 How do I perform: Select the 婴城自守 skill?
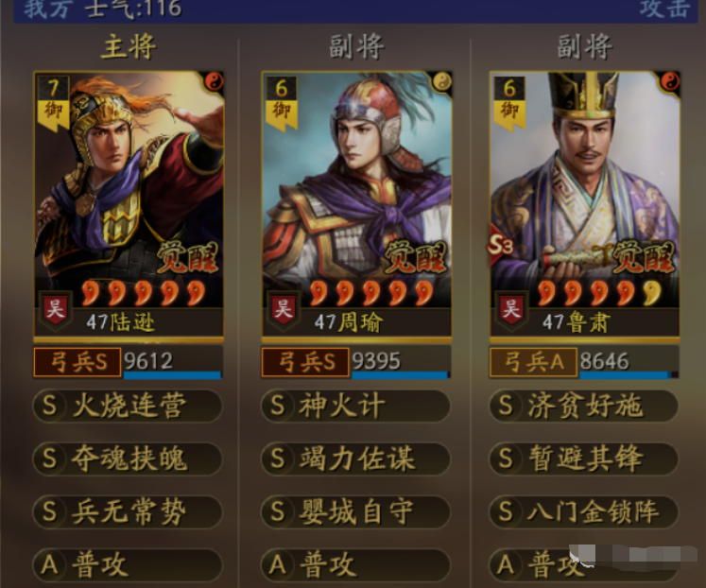click(355, 512)
